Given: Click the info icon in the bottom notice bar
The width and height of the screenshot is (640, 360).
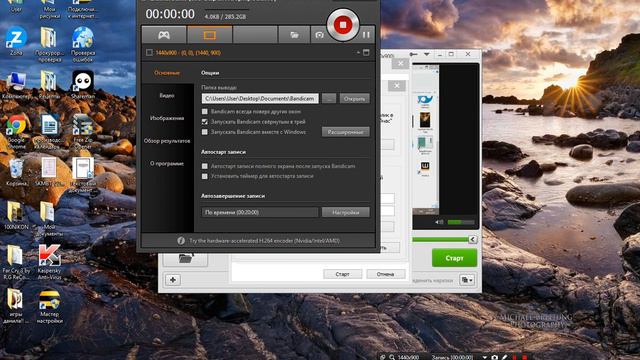Looking at the screenshot, I should coord(181,241).
